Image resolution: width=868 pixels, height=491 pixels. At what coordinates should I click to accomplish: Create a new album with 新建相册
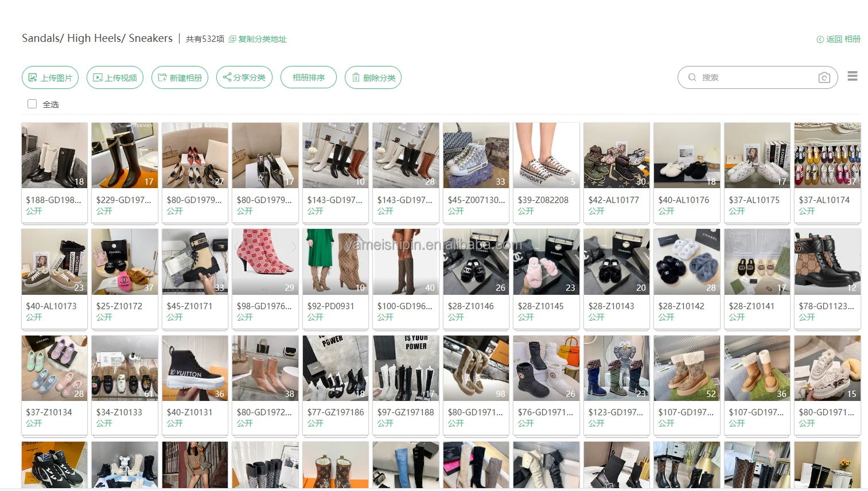click(x=180, y=77)
